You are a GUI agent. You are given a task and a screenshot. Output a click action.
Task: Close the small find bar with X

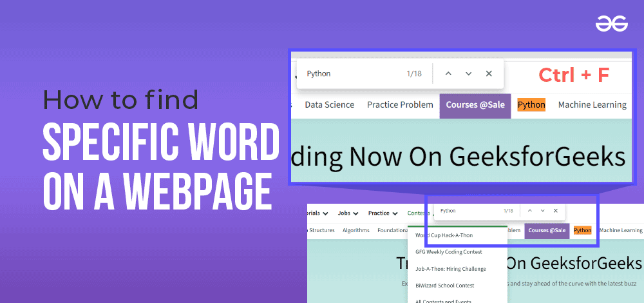click(555, 211)
